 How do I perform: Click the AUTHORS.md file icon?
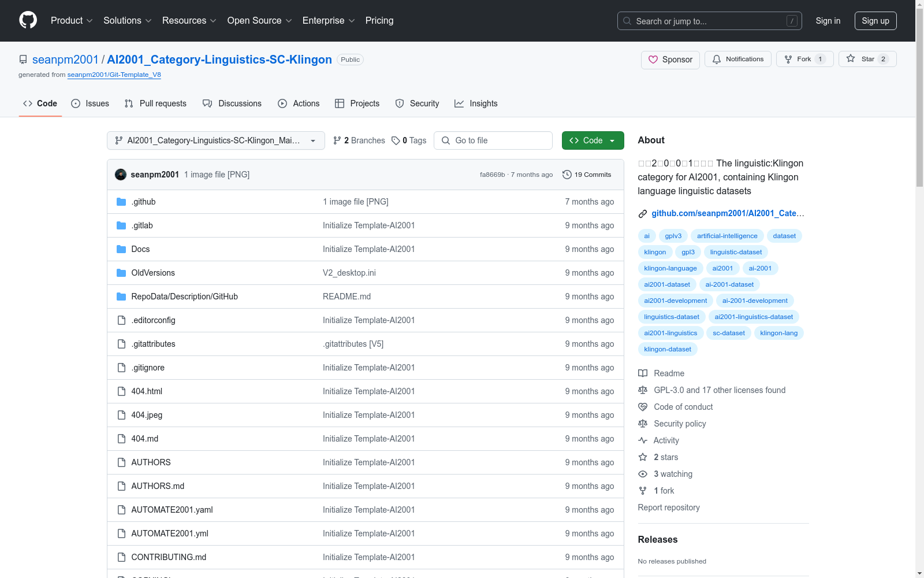121,486
